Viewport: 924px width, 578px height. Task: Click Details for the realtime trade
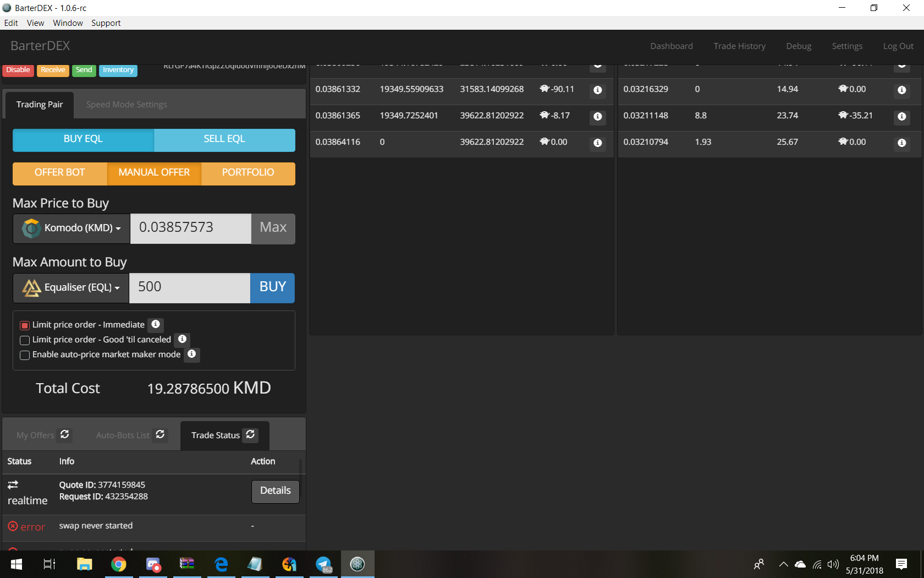pos(276,491)
